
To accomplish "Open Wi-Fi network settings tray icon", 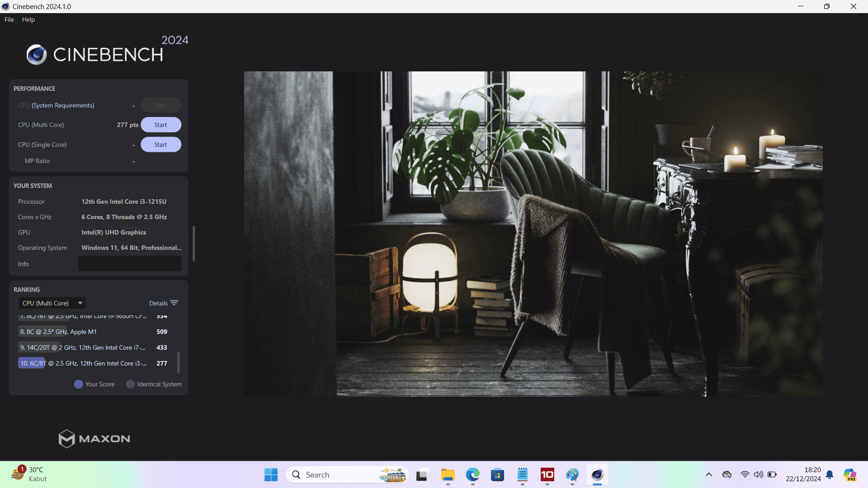I will point(745,474).
